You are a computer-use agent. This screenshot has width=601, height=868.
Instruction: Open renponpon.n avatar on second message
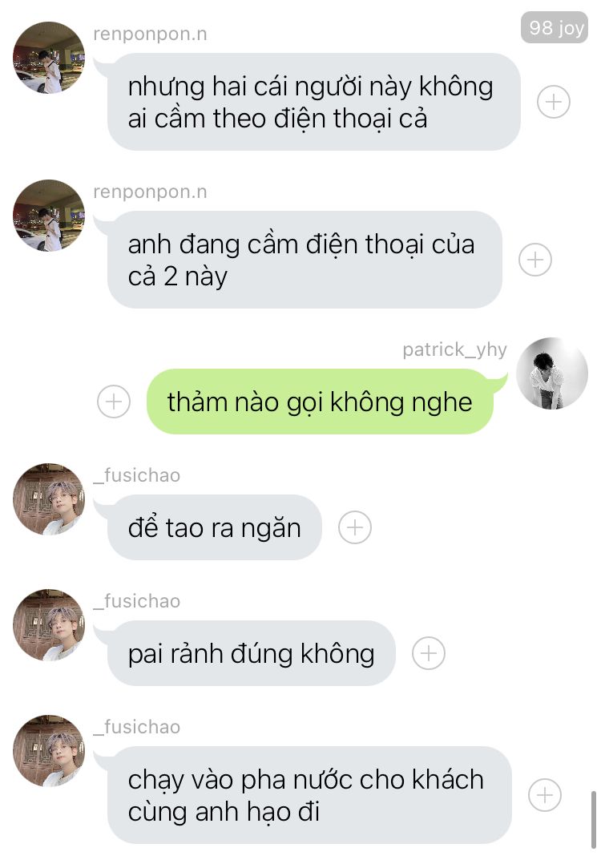pyautogui.click(x=49, y=216)
